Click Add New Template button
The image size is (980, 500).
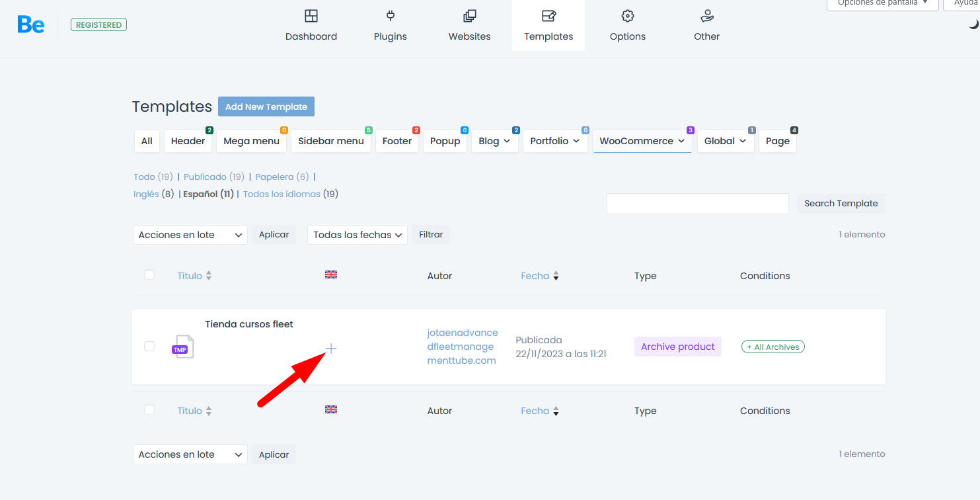click(x=266, y=106)
